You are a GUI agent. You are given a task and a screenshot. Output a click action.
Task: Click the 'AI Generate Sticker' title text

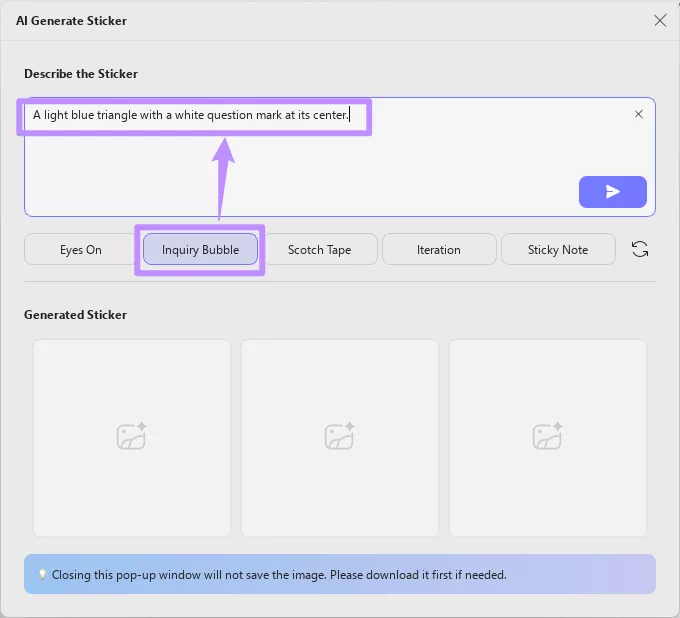[x=72, y=21]
